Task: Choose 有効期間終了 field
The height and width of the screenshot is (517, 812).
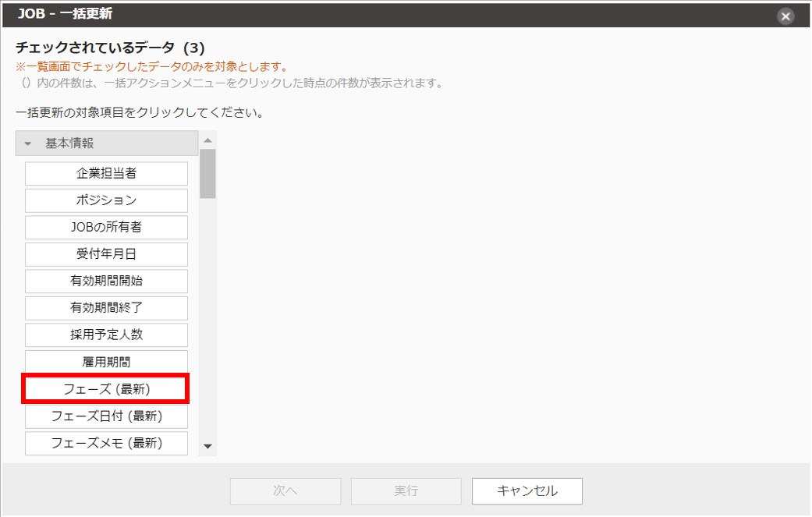Action: click(106, 308)
